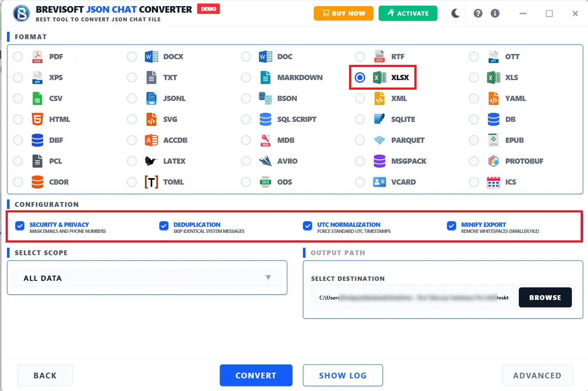588x391 pixels.
Task: Open help question mark icon
Action: click(x=478, y=13)
